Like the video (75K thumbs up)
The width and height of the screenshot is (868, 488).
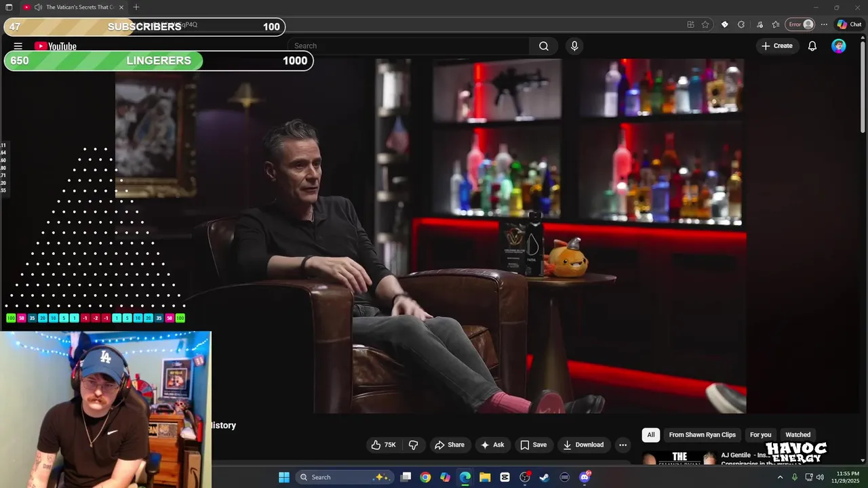pyautogui.click(x=383, y=445)
